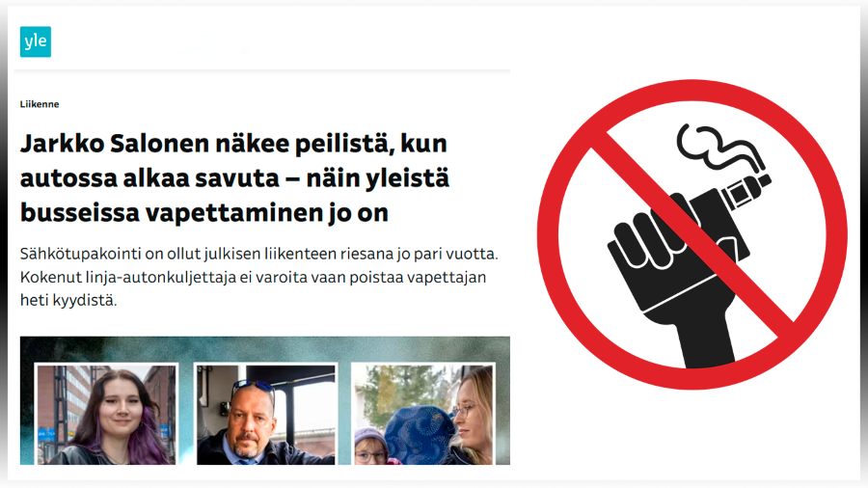The image size is (868, 488).
Task: Click the child wearing a purple beanie
Action: (369, 447)
